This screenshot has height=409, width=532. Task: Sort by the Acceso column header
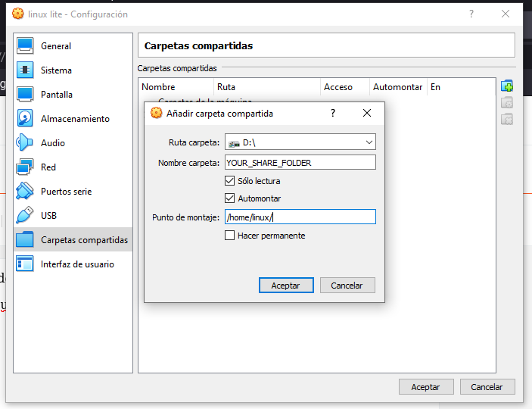click(x=345, y=87)
